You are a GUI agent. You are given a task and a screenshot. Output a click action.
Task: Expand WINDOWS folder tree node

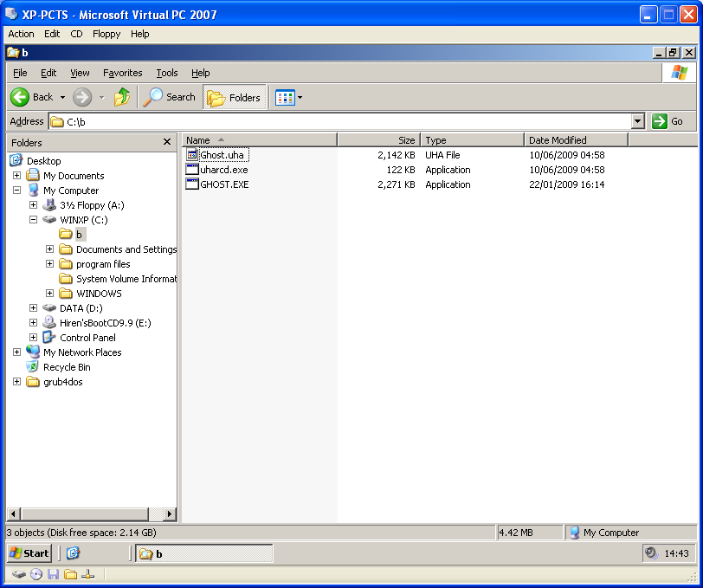pyautogui.click(x=49, y=294)
